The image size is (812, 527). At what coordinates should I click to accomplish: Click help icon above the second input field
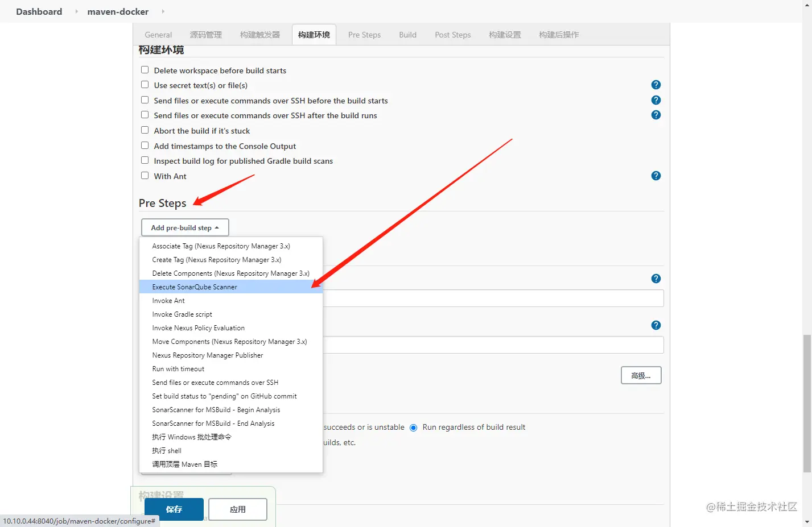point(656,325)
